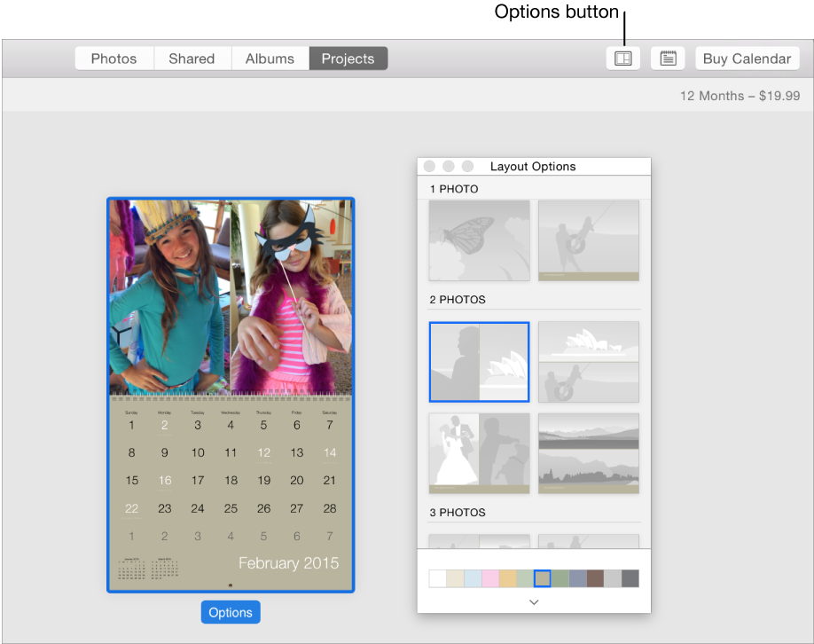Switch to the Albums tab
The image size is (814, 644).
point(270,58)
